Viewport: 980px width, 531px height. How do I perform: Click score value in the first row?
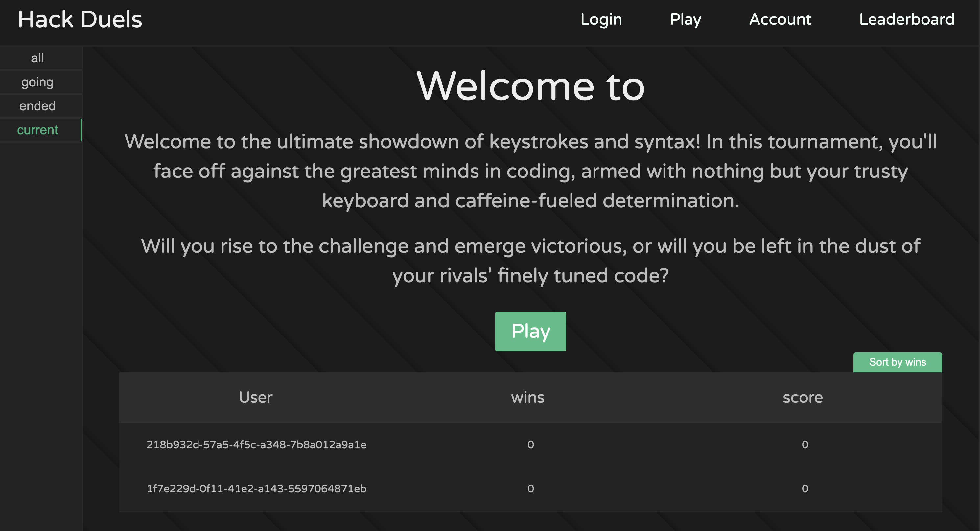[x=805, y=444]
